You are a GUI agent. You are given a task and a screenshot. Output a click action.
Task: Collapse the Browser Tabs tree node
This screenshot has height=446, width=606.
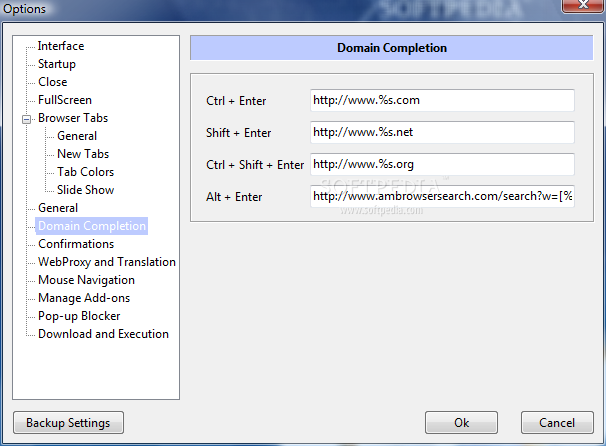coord(26,119)
